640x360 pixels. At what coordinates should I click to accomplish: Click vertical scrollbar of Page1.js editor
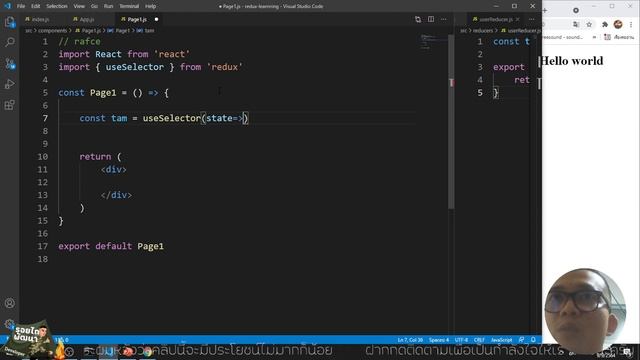coord(451,122)
